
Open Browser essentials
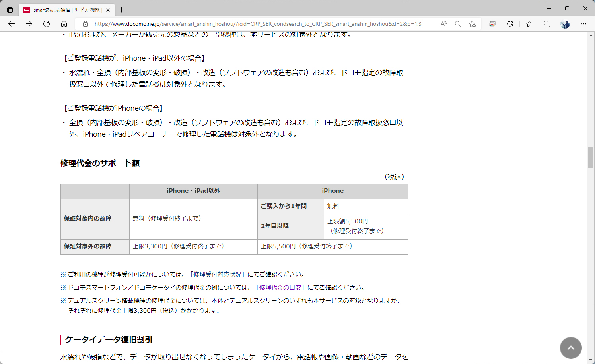click(492, 24)
